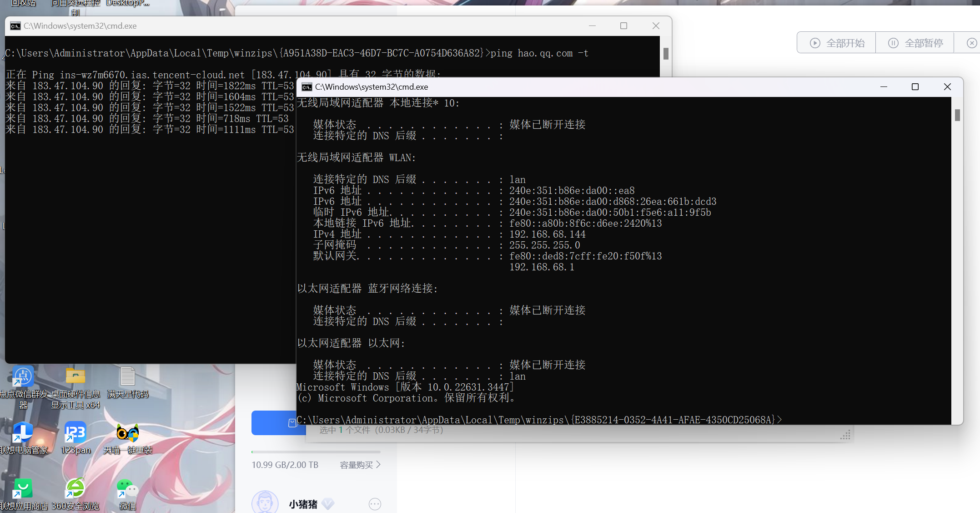Maximize the front cmd.exe window
Viewport: 980px width, 513px height.
coord(915,87)
